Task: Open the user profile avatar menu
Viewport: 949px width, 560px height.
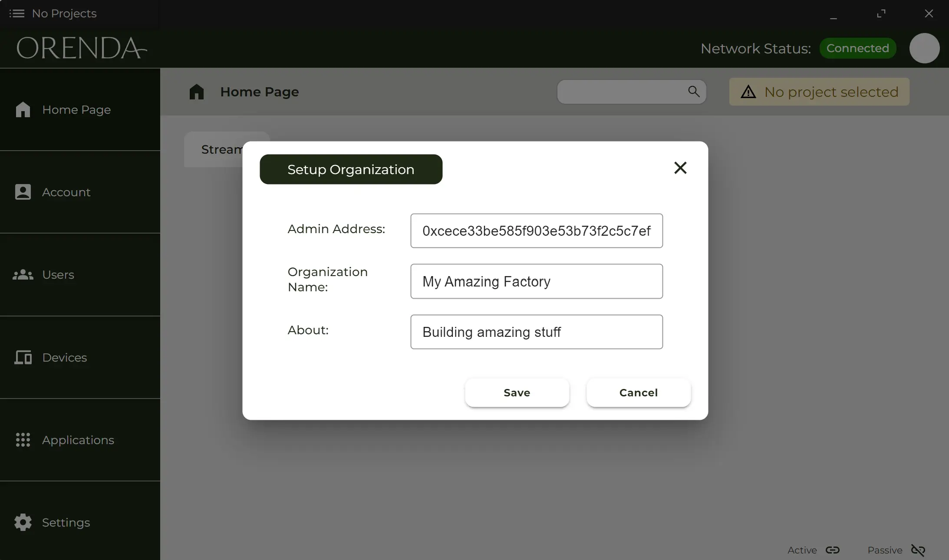Action: point(924,48)
